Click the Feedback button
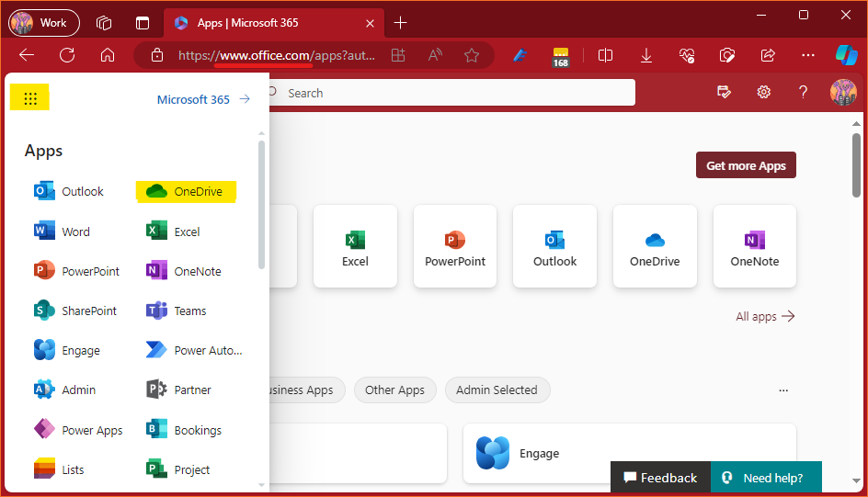 (x=660, y=478)
